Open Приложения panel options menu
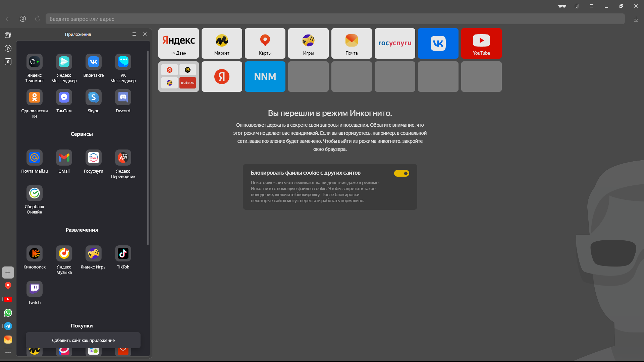644x362 pixels. click(x=134, y=34)
